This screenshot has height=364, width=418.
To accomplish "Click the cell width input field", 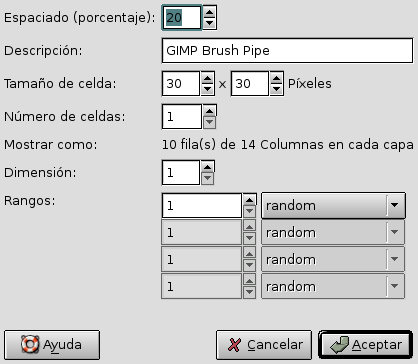I will point(181,84).
